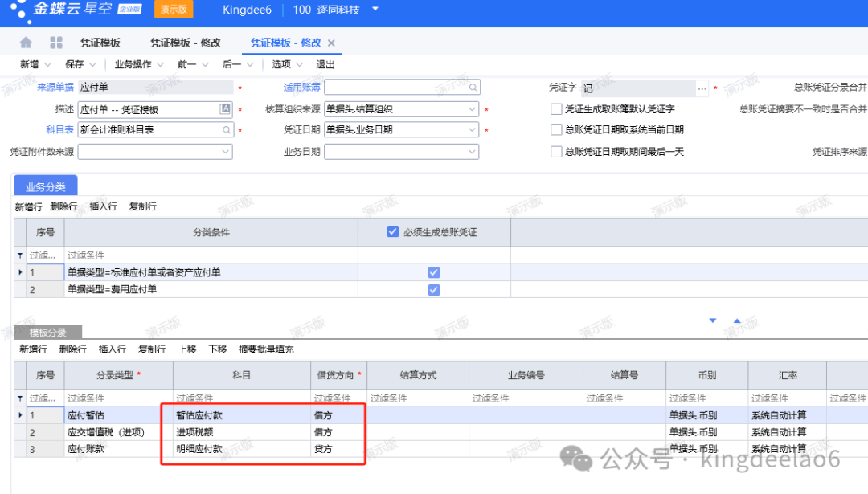Open the app grid menu icon
Viewport: 868px width, 494px height.
click(x=56, y=43)
